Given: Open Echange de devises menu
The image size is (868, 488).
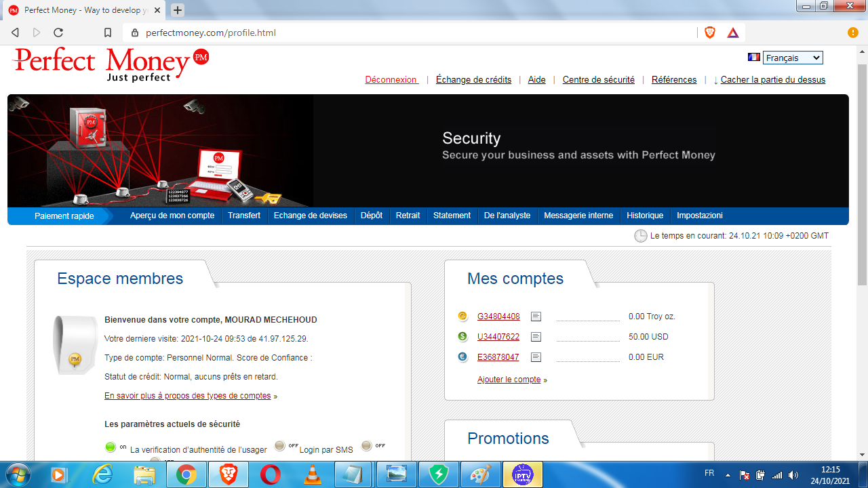Looking at the screenshot, I should (x=311, y=216).
